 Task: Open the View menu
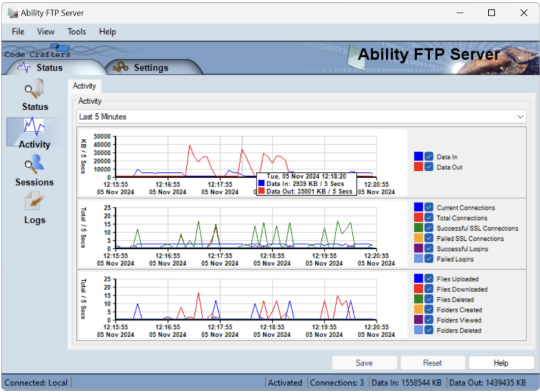(x=46, y=32)
